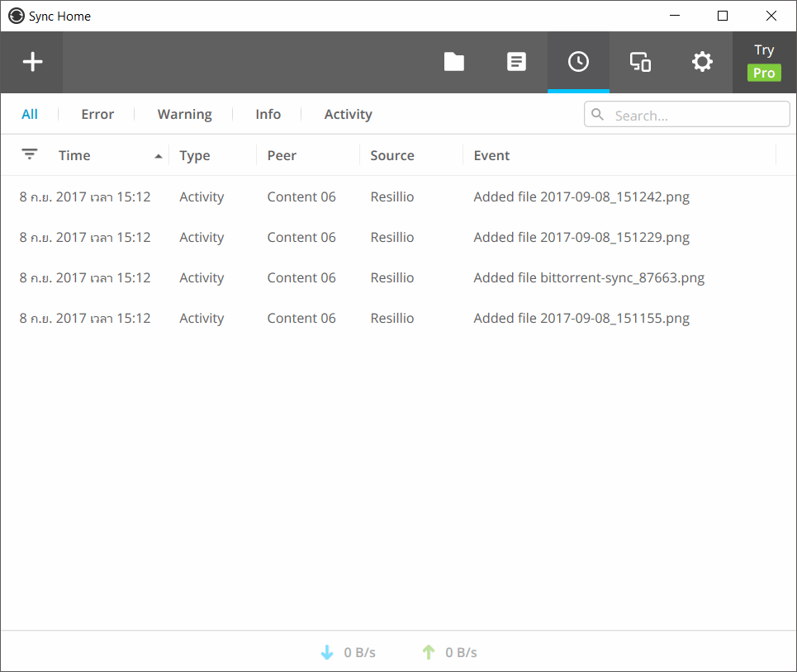
Task: Open the Transfers list icon
Action: tap(516, 62)
